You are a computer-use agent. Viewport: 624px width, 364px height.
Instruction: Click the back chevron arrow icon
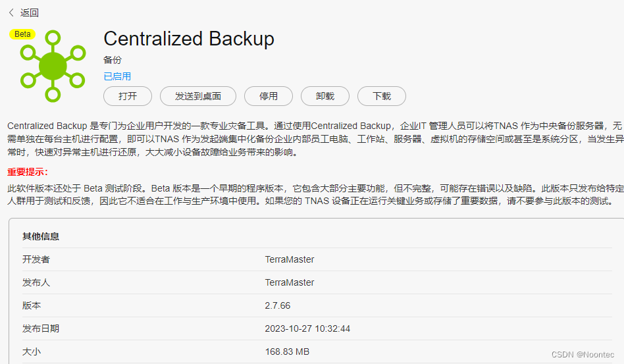click(11, 13)
